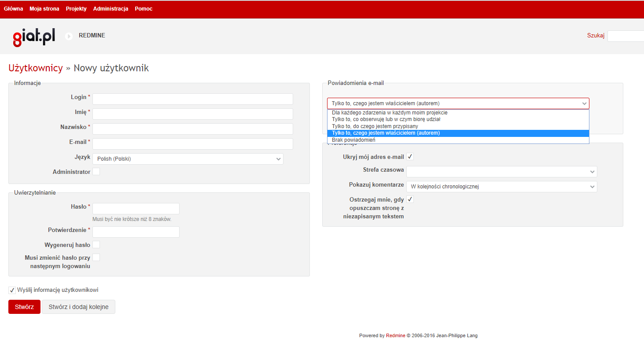644x357 pixels.
Task: Select 'Tylko to, co obserwuję lub w czym biorę udział'
Action: click(x=458, y=119)
